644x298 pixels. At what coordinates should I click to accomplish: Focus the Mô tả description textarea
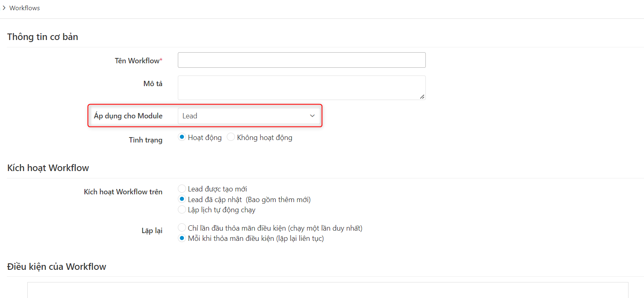301,87
